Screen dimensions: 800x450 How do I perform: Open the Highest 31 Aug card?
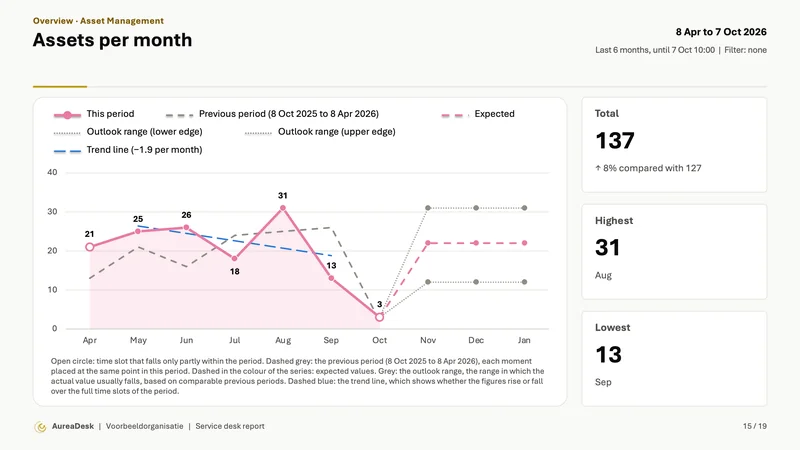point(674,252)
